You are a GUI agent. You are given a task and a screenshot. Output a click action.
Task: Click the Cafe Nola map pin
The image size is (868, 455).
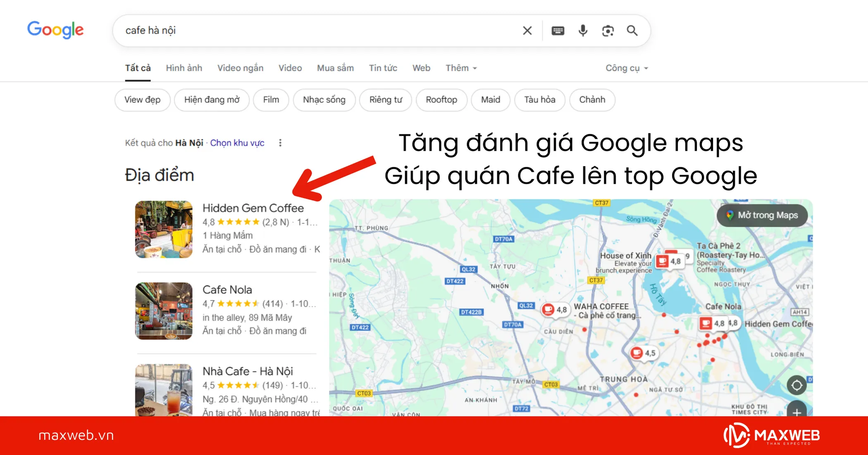point(712,323)
